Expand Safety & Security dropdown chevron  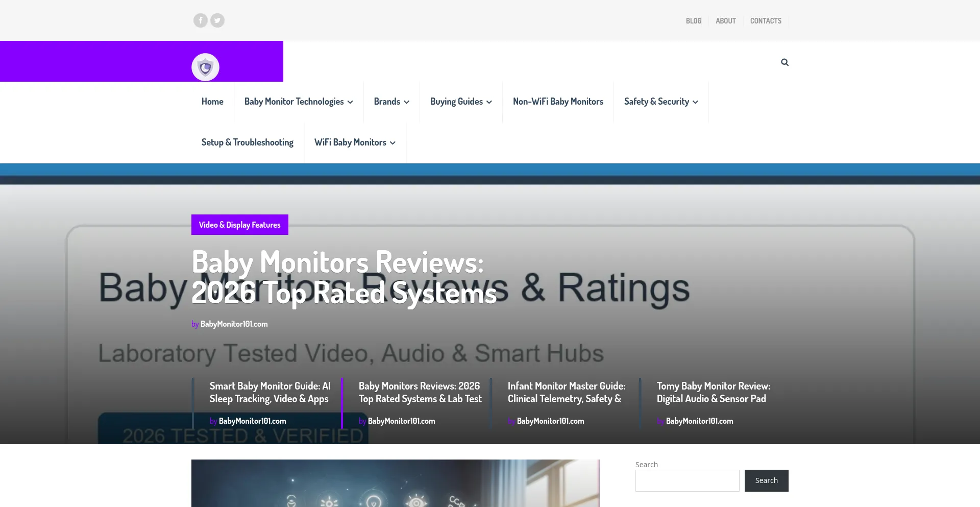695,102
